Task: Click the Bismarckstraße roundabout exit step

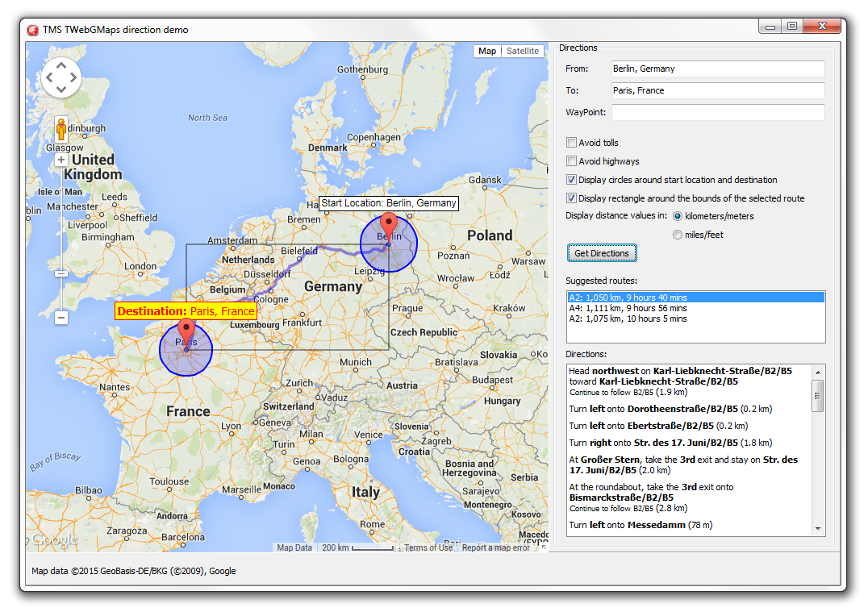Action: tap(651, 498)
